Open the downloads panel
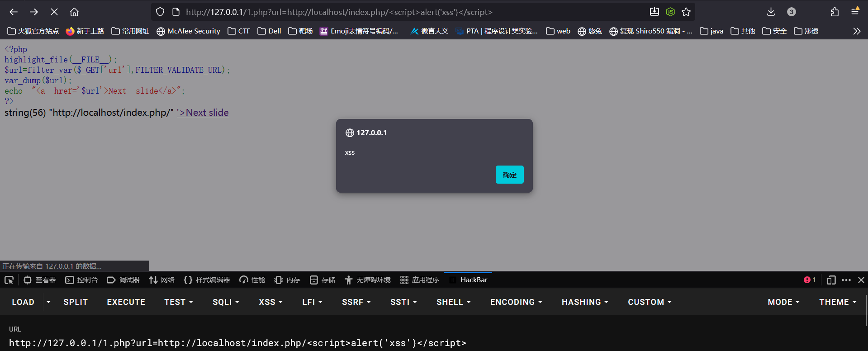 (771, 12)
